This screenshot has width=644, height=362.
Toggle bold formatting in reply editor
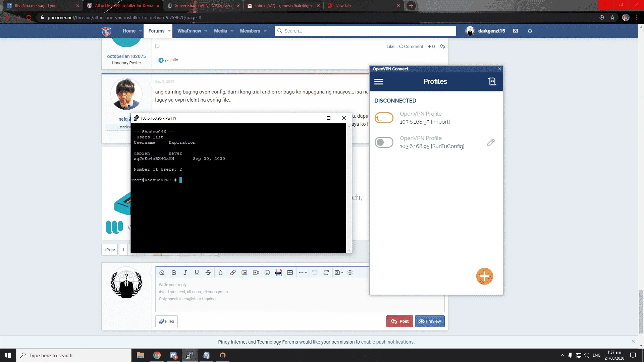pos(174,273)
